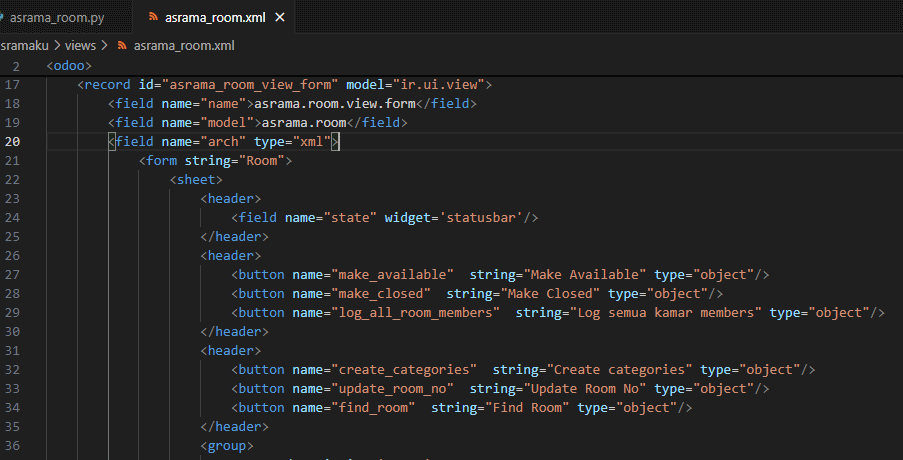
Task: Click the name="arch" attribute on line 20
Action: (x=203, y=142)
